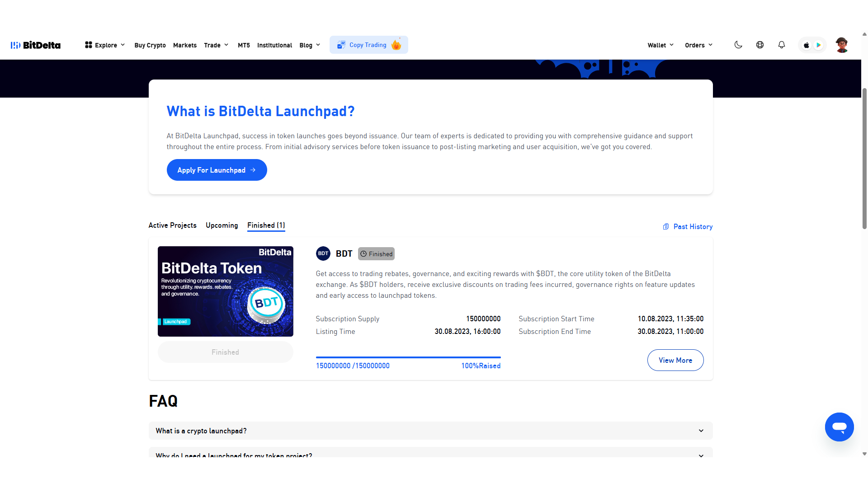Click the BDT token logo icon
Viewport: 868px width, 488px height.
tap(323, 253)
